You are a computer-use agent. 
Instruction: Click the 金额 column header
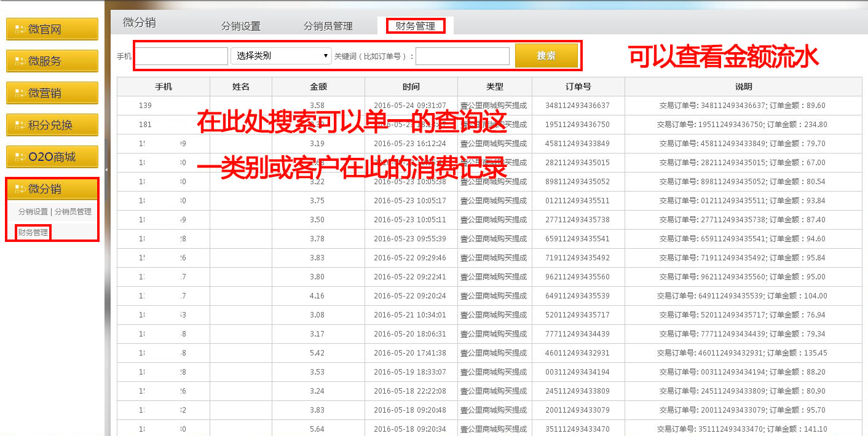point(318,87)
